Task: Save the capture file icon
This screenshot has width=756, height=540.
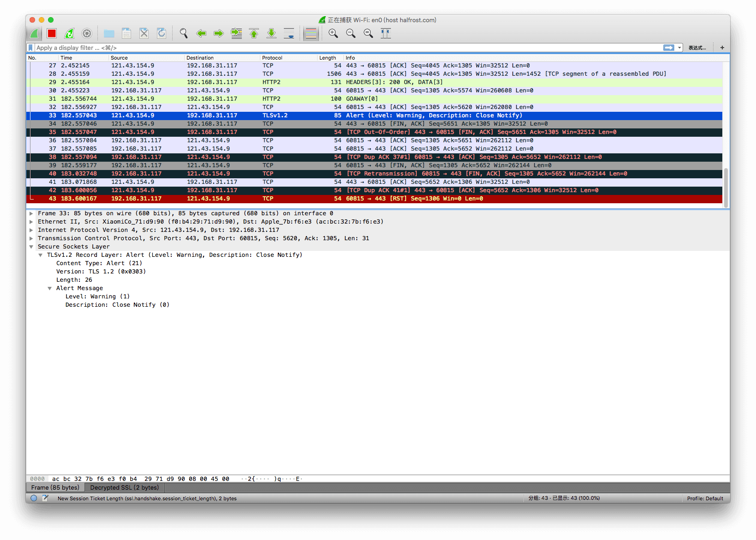Action: pyautogui.click(x=126, y=33)
